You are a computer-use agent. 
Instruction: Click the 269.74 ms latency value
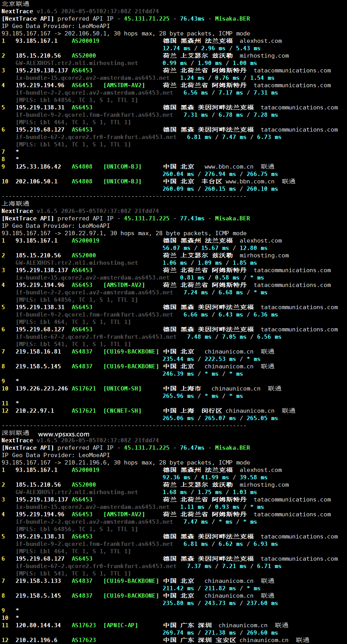pos(178,633)
